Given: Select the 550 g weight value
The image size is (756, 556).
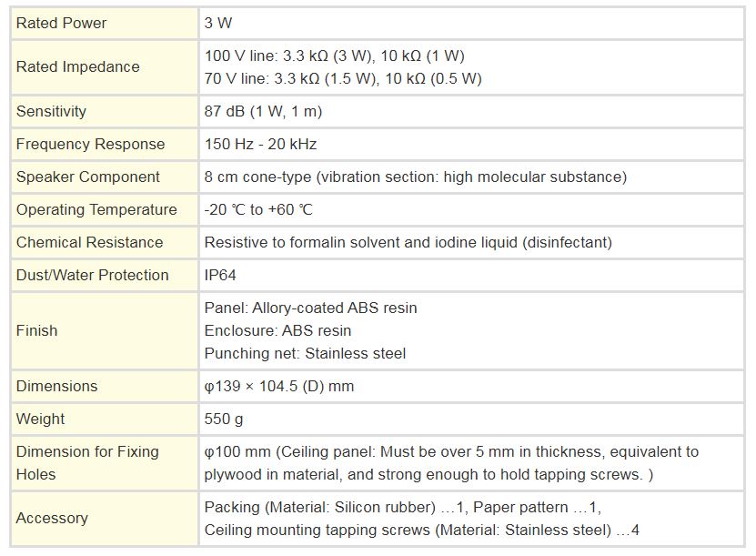Looking at the screenshot, I should (x=223, y=420).
